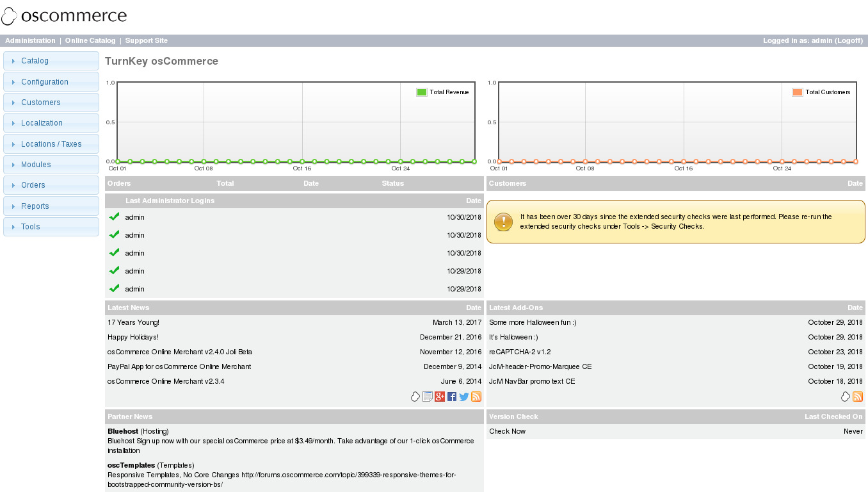Click the orange Total Customers legend swatch
Viewport: 868px width, 492px height.
click(x=797, y=92)
